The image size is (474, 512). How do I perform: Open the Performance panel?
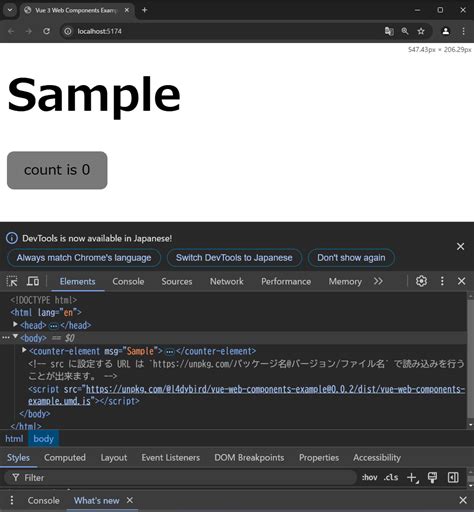(x=286, y=282)
